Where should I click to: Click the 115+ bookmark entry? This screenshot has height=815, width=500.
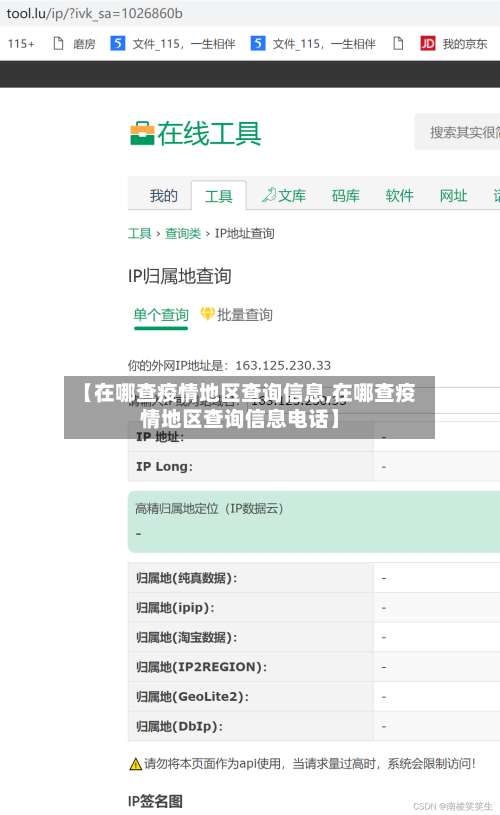[21, 44]
